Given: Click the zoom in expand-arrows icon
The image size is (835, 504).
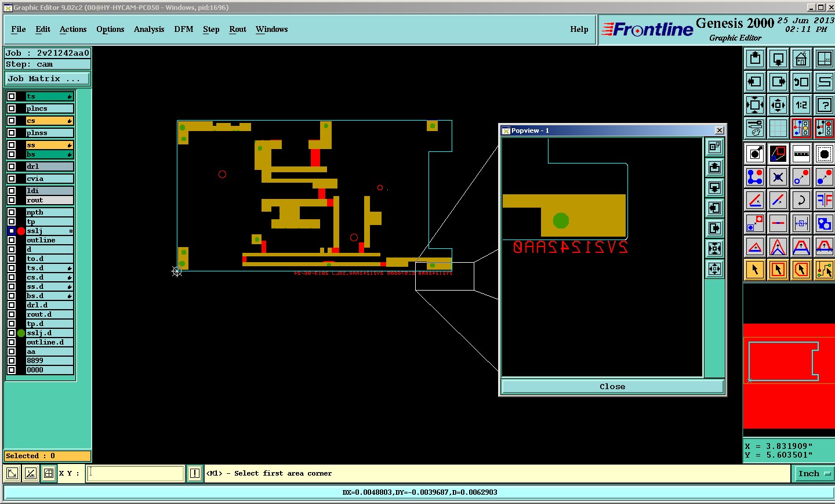Looking at the screenshot, I should tap(755, 105).
